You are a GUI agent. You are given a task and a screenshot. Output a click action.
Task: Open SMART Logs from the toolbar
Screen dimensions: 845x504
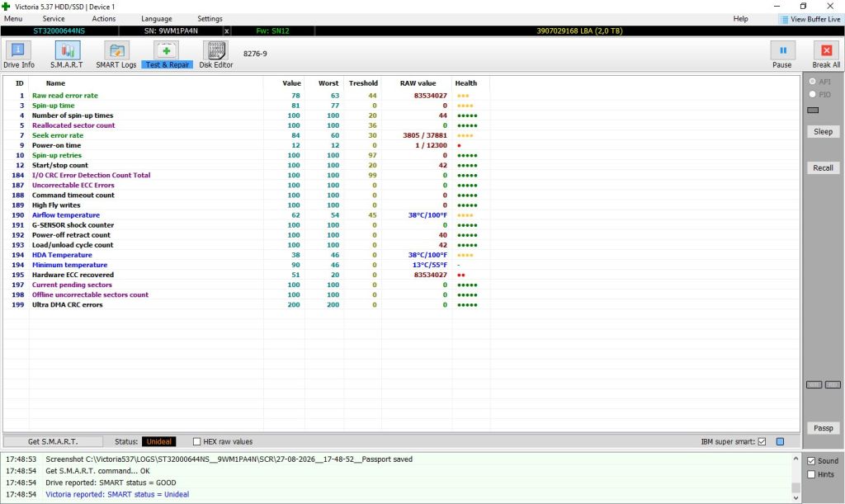(x=116, y=50)
